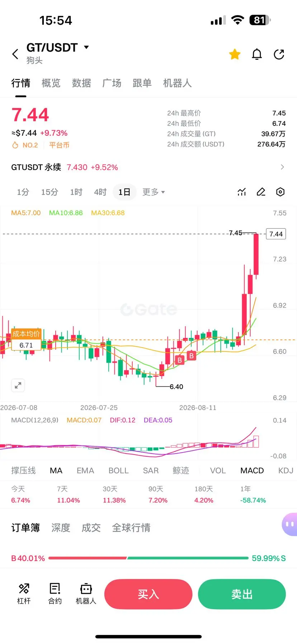This screenshot has height=644, width=297.
Task: Toggle the KDJ sub-indicator
Action: coord(286,470)
